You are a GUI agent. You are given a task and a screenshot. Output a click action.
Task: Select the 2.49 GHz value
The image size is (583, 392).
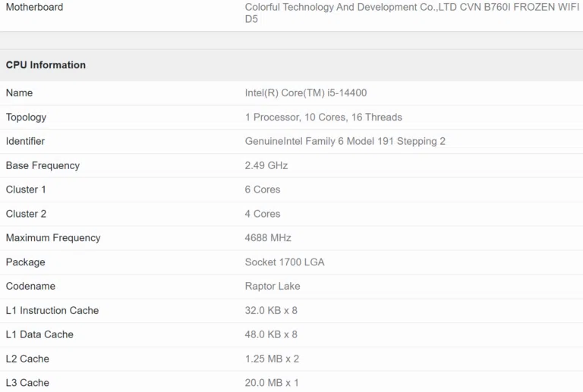[x=266, y=165]
